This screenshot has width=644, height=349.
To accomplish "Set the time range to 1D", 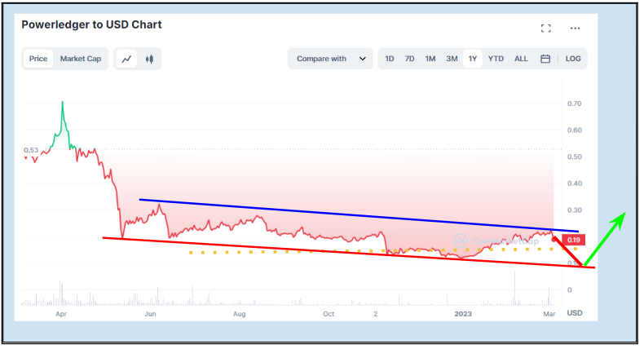I will 390,59.
